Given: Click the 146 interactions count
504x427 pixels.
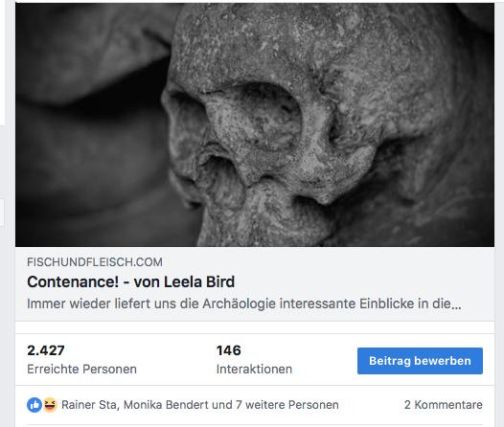Looking at the screenshot, I should (229, 350).
